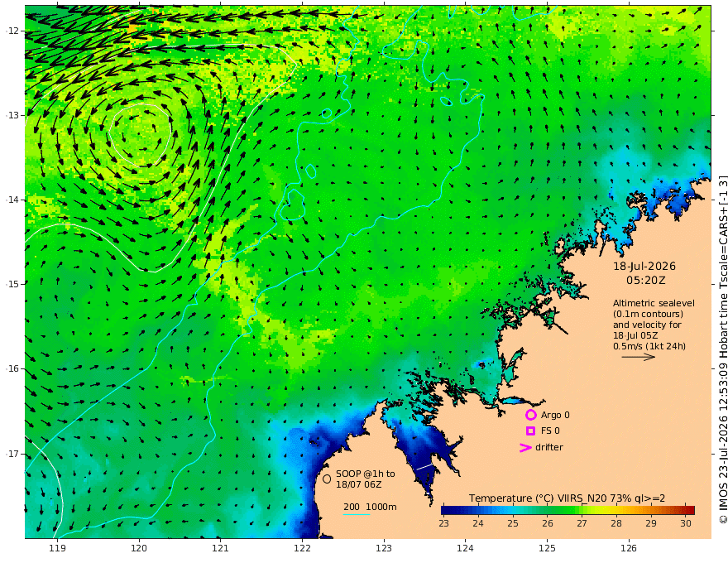This screenshot has height=563, width=728.
Task: Click the 'Altimetric sealevel' caption line
Action: point(654,303)
